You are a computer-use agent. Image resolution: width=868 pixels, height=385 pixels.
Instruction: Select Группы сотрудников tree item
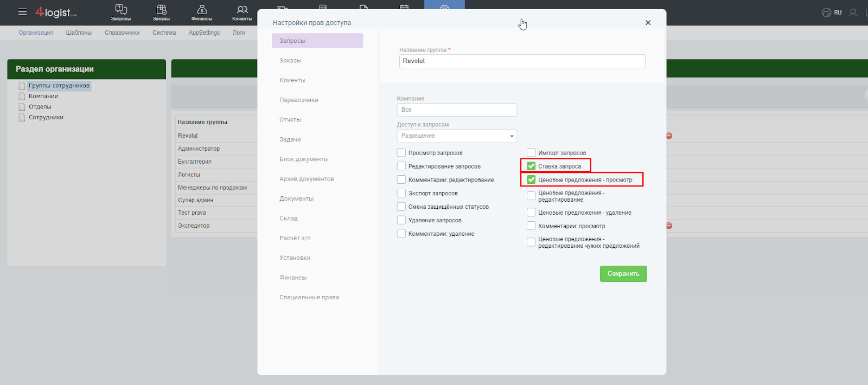tap(59, 86)
